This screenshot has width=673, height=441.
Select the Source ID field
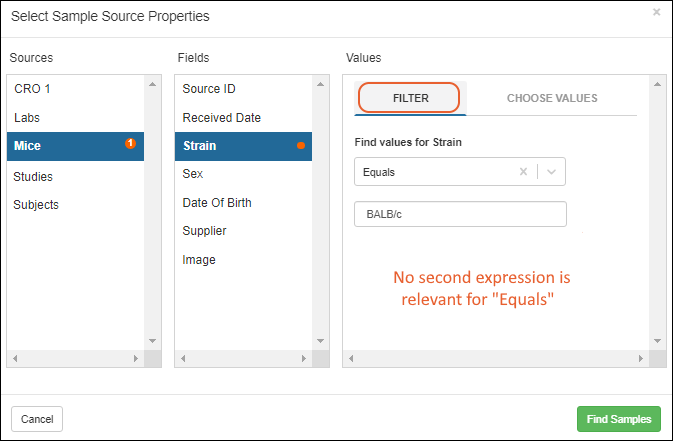point(211,89)
